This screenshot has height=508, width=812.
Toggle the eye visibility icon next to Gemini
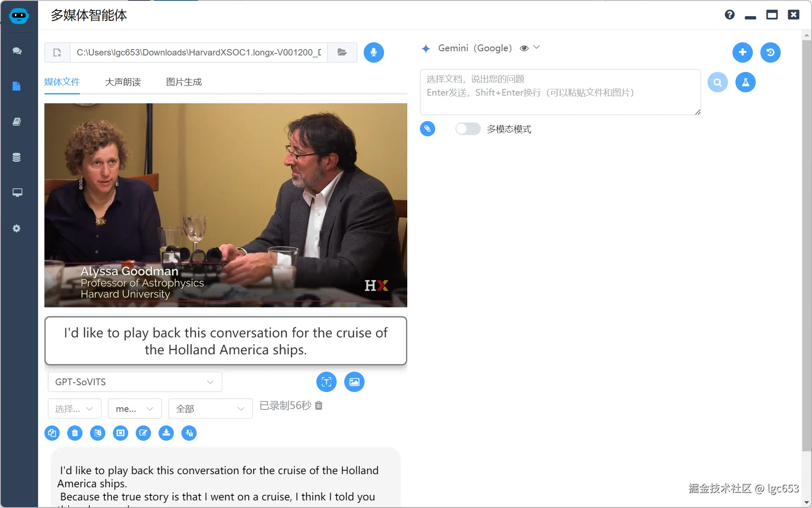(524, 48)
